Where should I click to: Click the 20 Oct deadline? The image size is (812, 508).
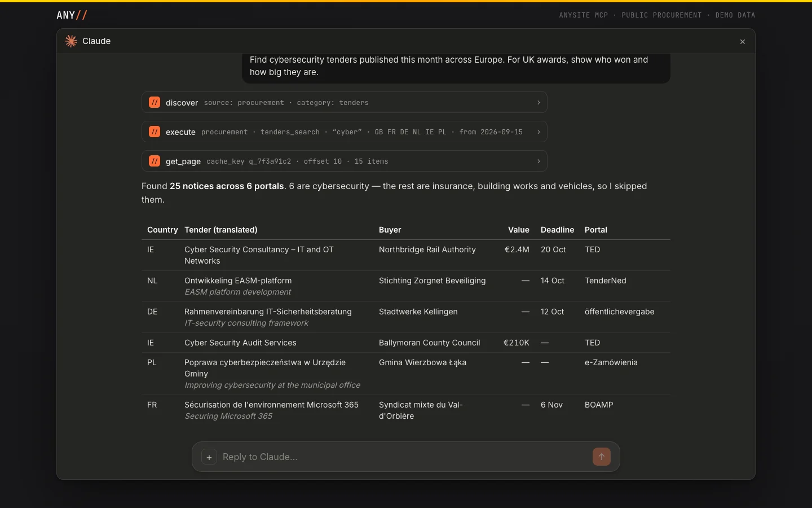click(x=553, y=249)
